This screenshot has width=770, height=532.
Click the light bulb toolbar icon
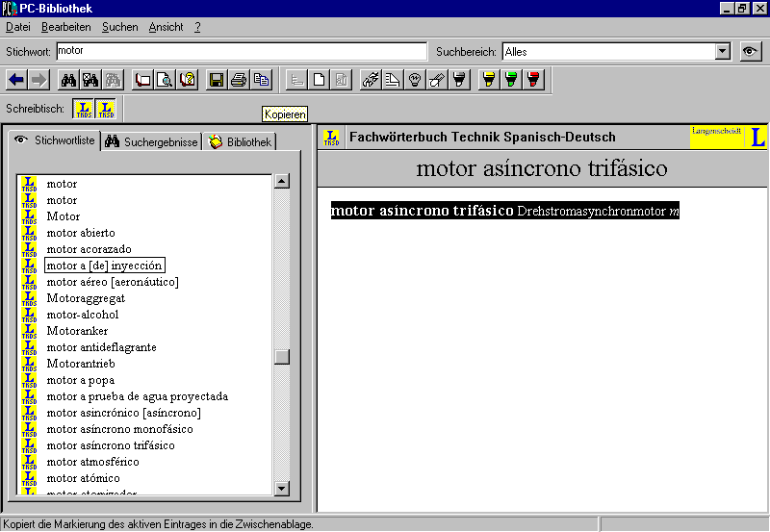click(415, 80)
